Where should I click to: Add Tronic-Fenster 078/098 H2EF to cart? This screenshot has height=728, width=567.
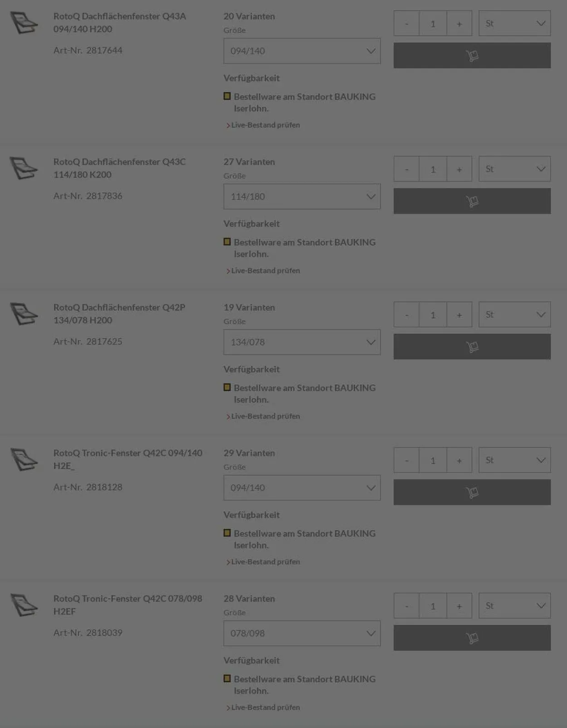pyautogui.click(x=472, y=638)
